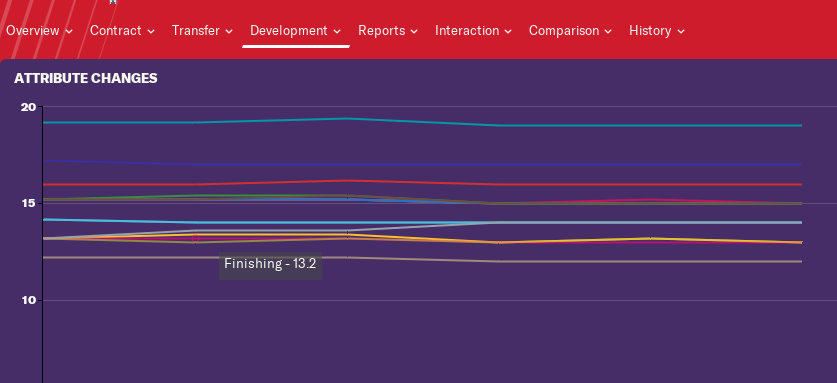Expand the chevron beside Development

pos(337,32)
